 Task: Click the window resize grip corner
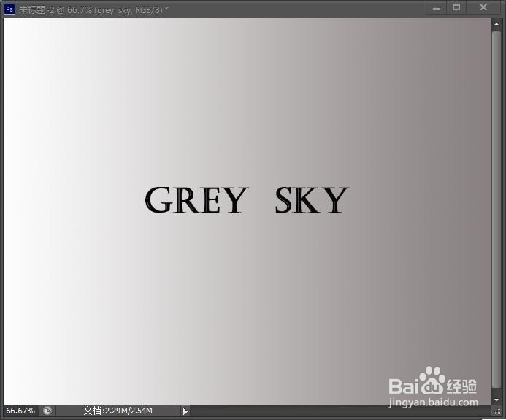coord(496,411)
